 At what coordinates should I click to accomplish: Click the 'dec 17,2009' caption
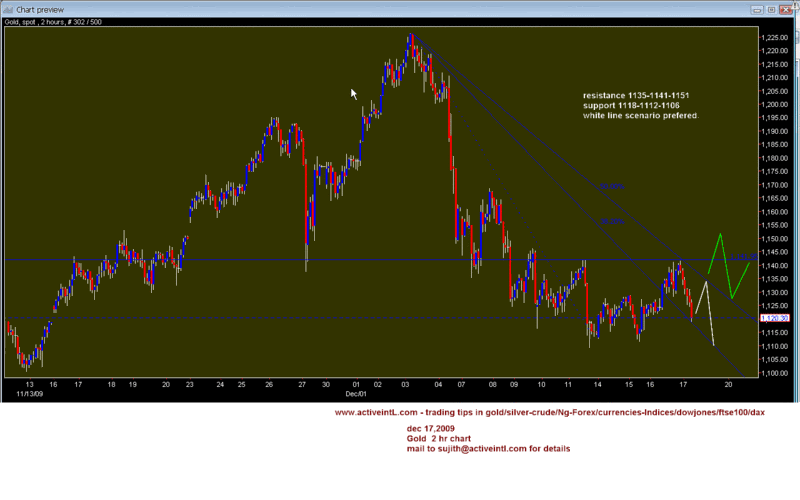(431, 429)
